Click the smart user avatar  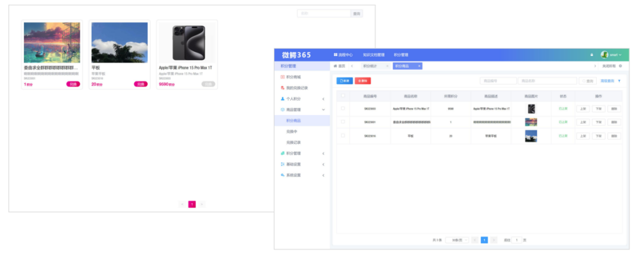(604, 55)
